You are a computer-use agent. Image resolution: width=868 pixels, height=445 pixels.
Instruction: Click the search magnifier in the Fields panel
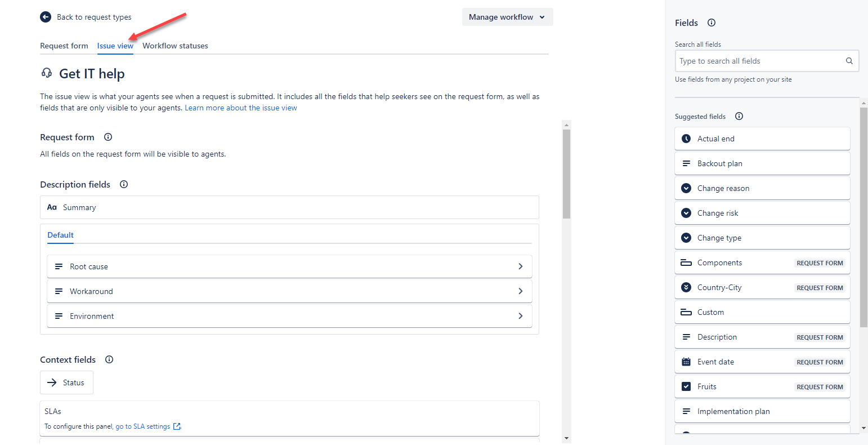(849, 60)
